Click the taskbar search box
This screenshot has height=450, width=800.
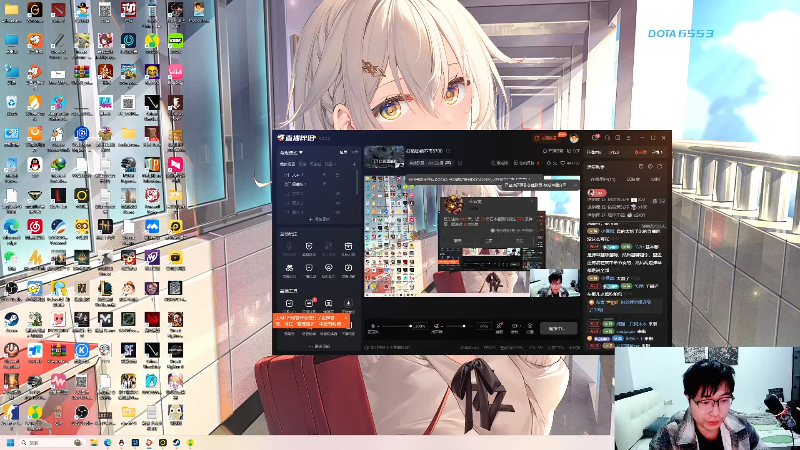(51, 442)
